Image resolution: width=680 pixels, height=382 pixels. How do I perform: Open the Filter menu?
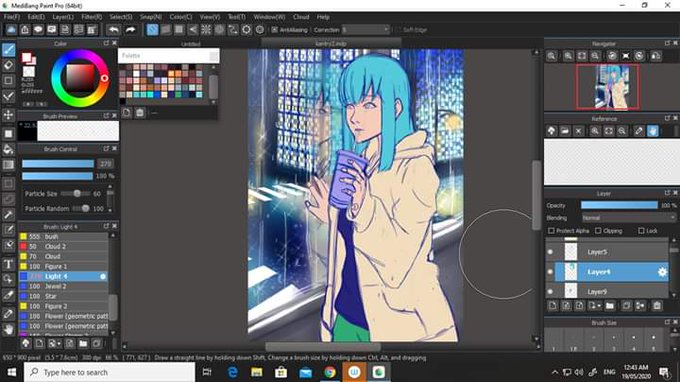point(92,17)
